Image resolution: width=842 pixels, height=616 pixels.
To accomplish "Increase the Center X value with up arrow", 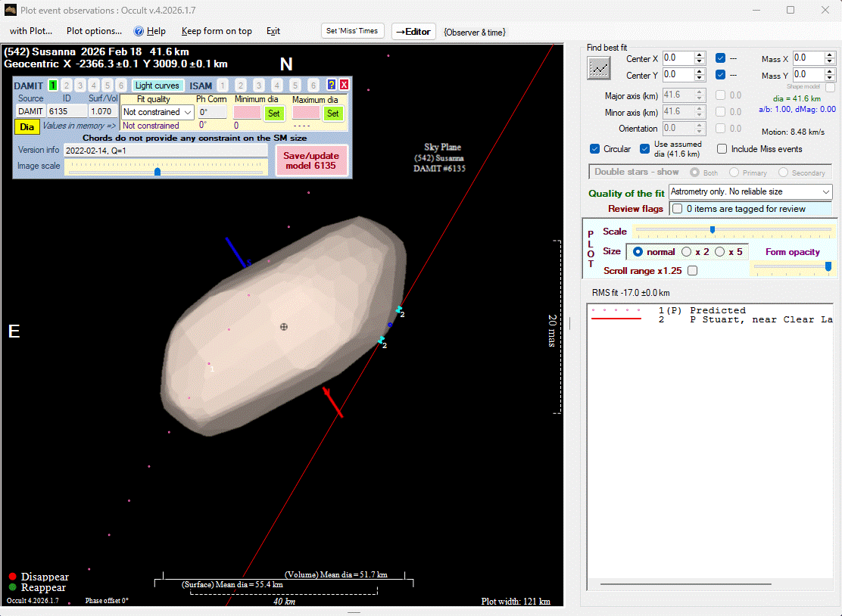I will [x=700, y=55].
